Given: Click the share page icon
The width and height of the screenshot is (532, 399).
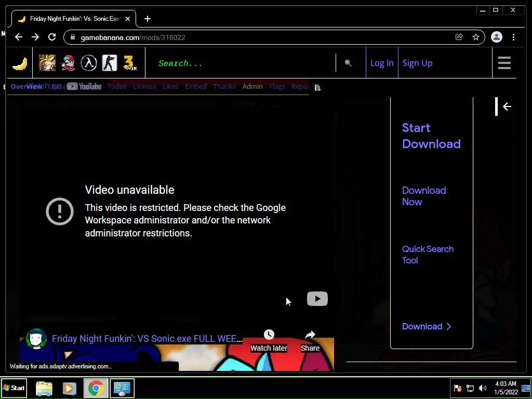Looking at the screenshot, I should [459, 37].
